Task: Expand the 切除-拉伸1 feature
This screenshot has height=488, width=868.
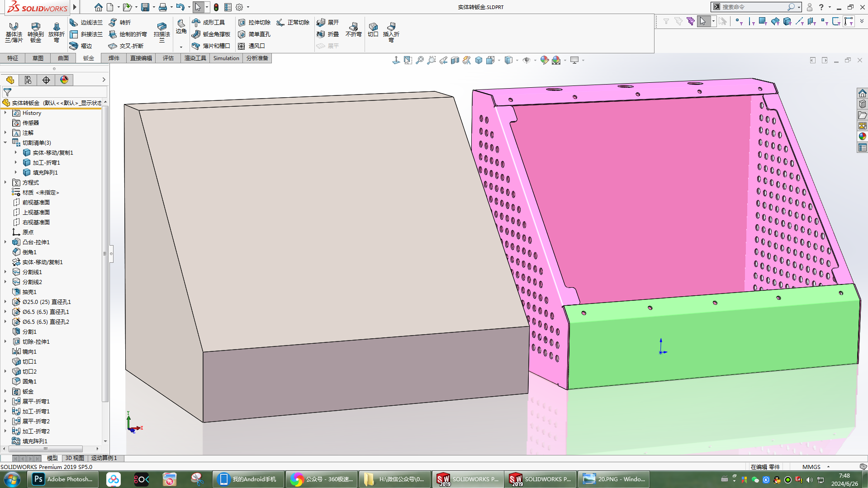Action: [5, 341]
